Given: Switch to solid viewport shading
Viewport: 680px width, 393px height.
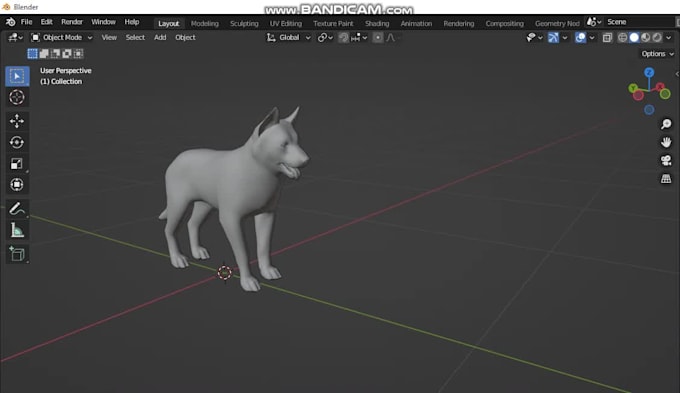Looking at the screenshot, I should [x=634, y=38].
